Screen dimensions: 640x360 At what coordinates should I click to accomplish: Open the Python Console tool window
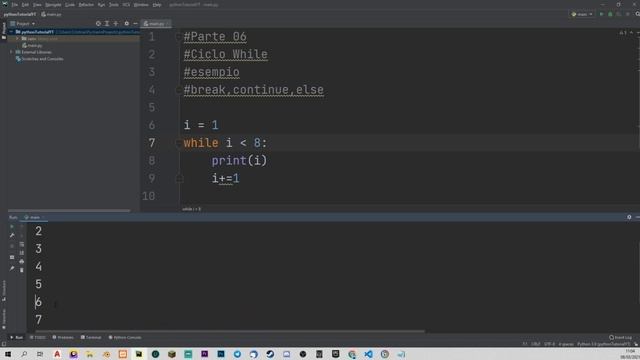pyautogui.click(x=125, y=338)
